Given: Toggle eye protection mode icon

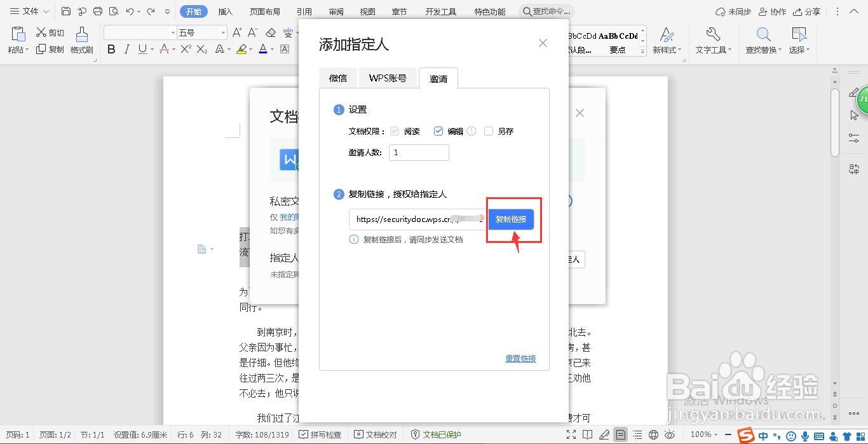Looking at the screenshot, I should tap(670, 435).
